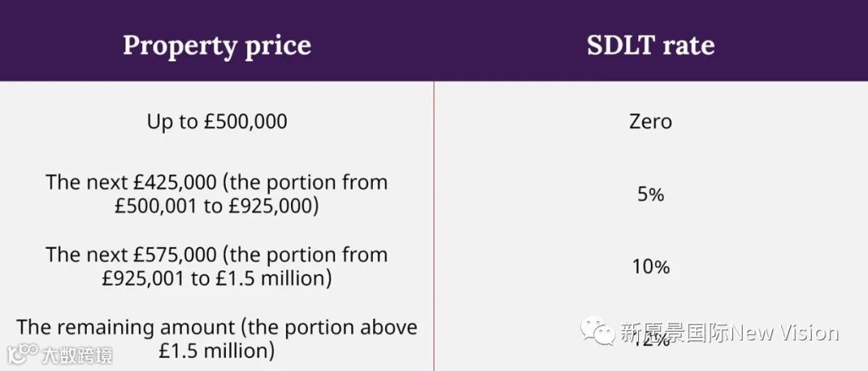Click the 新愿景国际New Vision watermark text
The image size is (868, 371).
coord(729,332)
